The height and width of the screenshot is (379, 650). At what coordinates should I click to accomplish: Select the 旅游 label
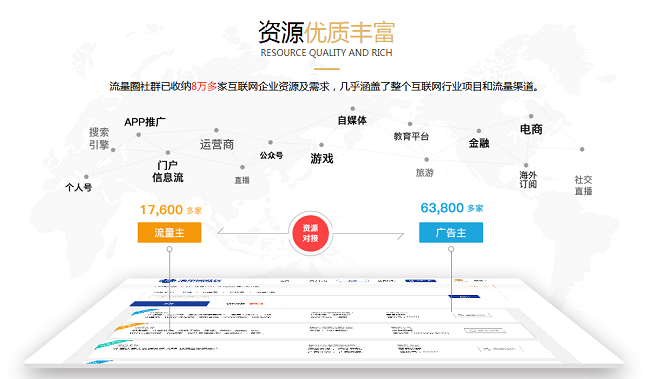tap(425, 173)
